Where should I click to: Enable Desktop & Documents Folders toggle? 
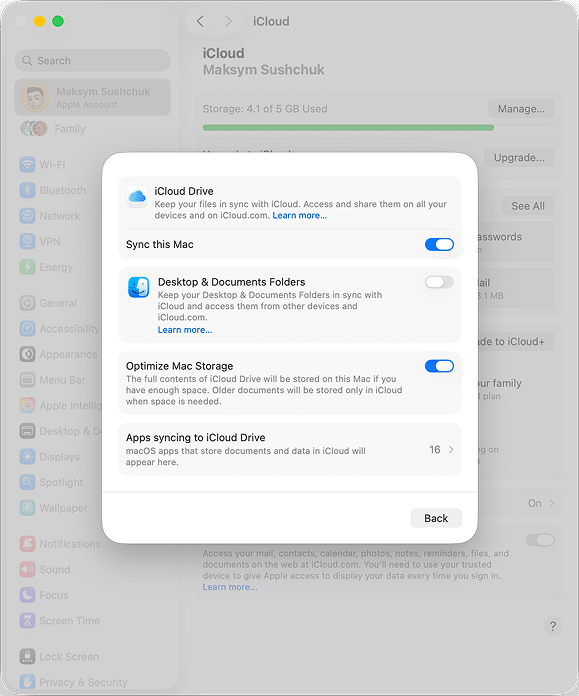pos(439,282)
